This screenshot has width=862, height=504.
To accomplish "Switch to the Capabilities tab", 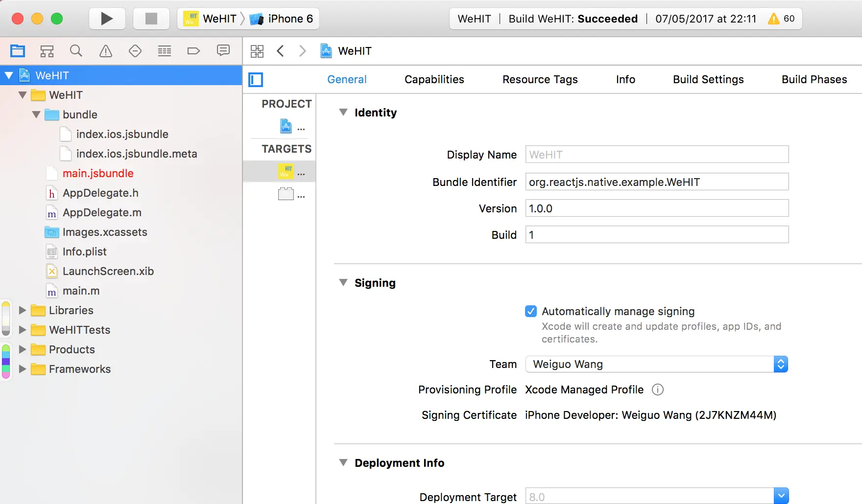I will [434, 79].
